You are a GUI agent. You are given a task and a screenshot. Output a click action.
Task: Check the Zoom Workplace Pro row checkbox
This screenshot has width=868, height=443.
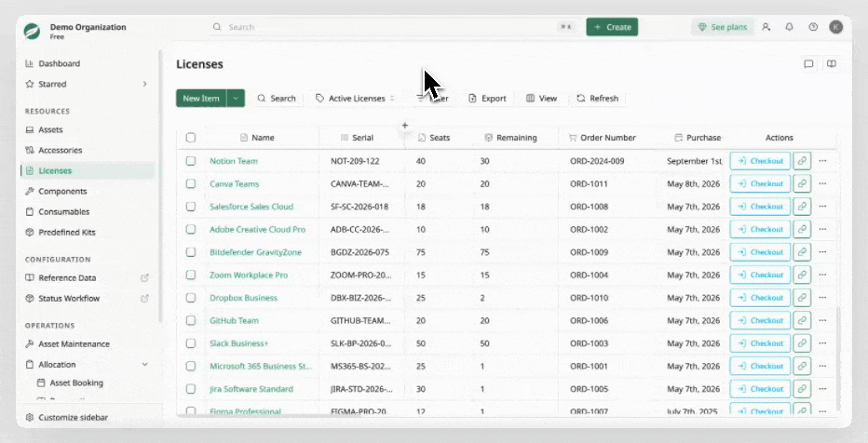pos(190,275)
